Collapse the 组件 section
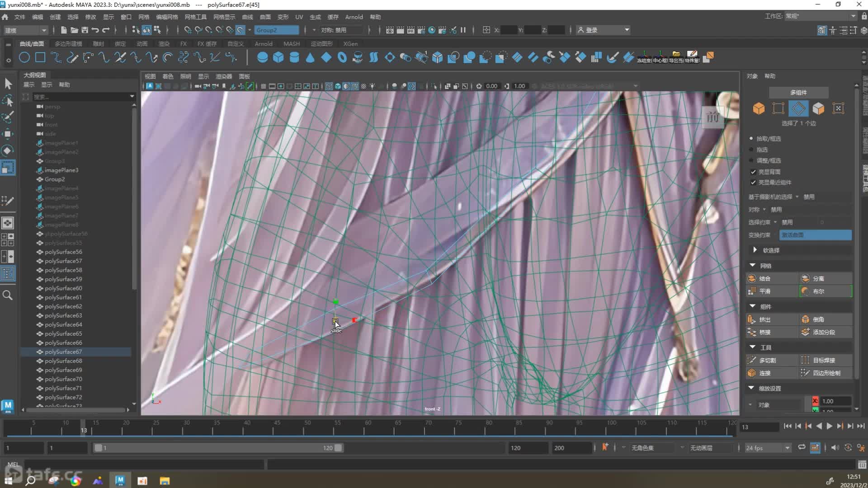868x488 pixels. pyautogui.click(x=752, y=306)
